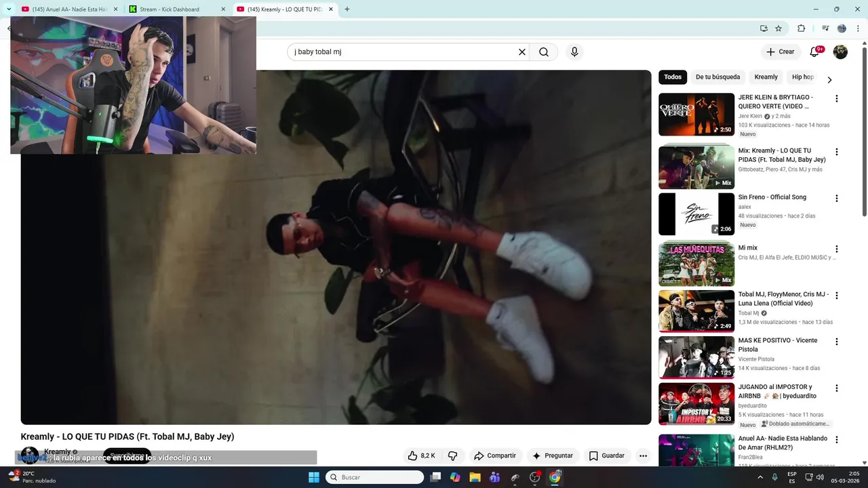
Task: Open the Chrome three-dot menu
Action: point(857,28)
